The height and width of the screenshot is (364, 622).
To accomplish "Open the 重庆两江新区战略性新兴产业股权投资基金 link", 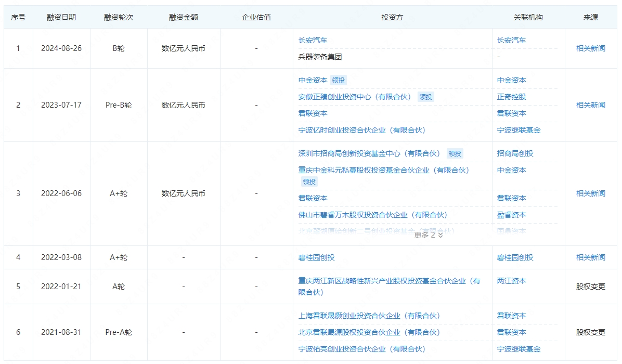I will click(389, 287).
